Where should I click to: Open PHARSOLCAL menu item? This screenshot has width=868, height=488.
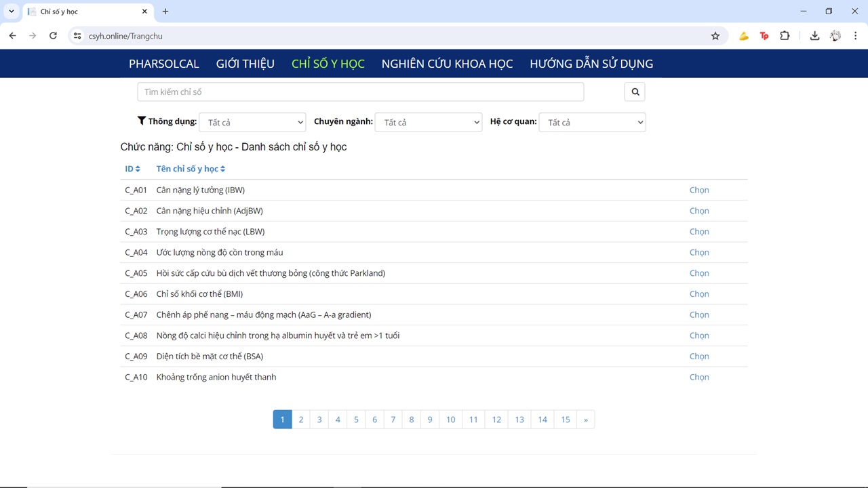[x=164, y=64]
